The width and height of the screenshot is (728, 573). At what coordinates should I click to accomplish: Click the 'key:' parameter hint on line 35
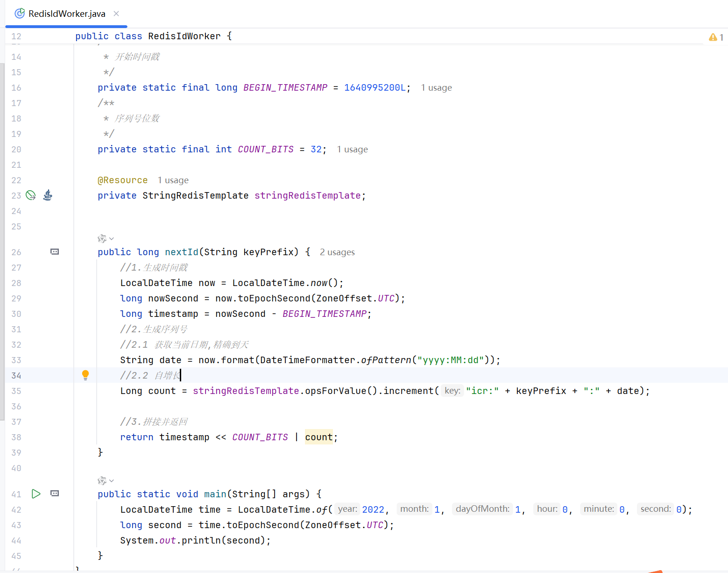pos(452,391)
